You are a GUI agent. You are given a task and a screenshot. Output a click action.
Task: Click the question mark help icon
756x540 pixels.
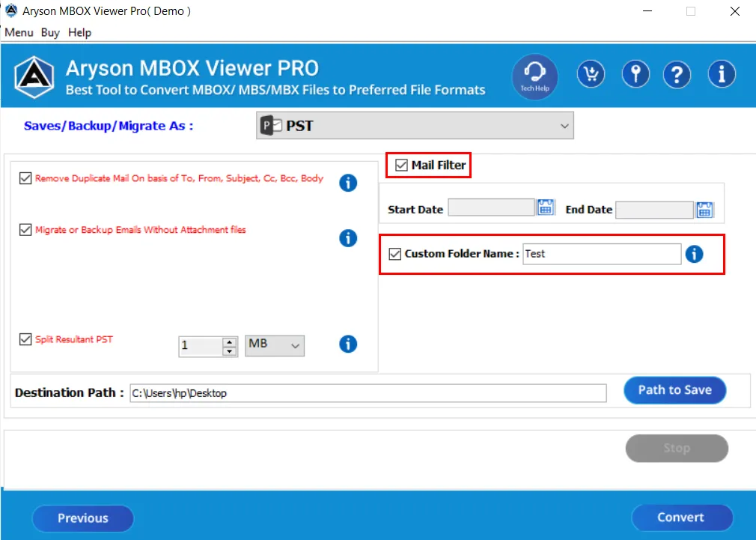coord(677,74)
